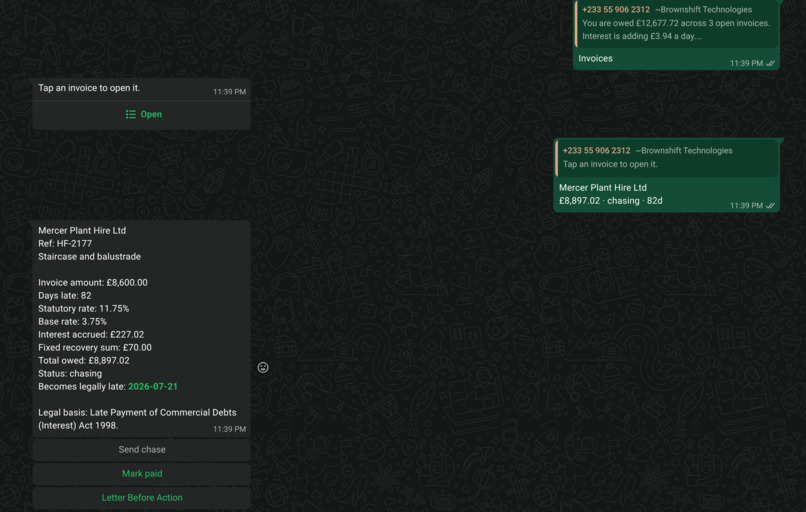
Task: Select 'Mercer Plant Hire Ltd' in sent reply
Action: (602, 188)
